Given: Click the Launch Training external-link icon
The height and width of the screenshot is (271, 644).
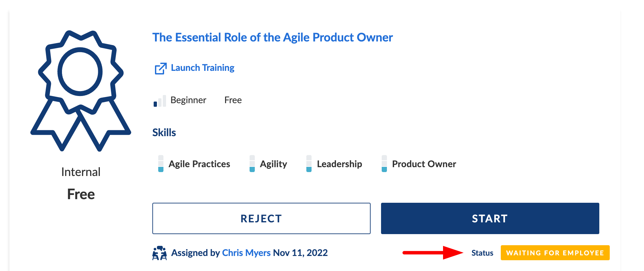Looking at the screenshot, I should pos(161,69).
